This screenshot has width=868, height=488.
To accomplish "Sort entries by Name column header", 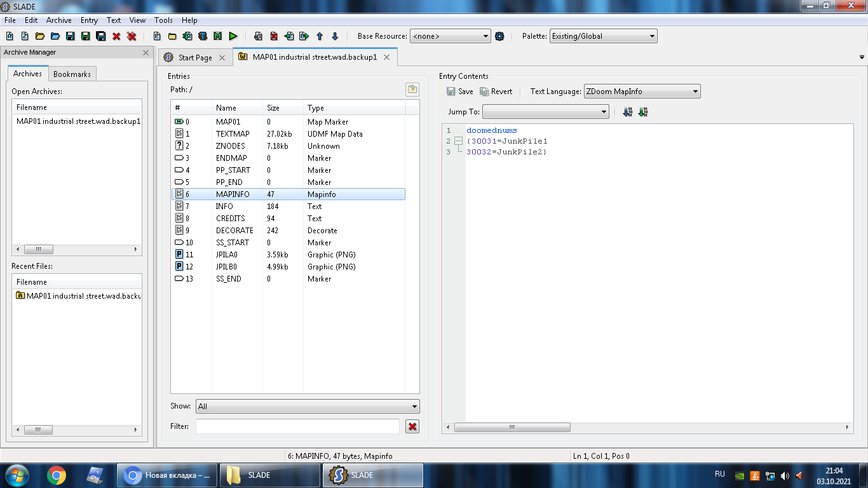I will pos(237,108).
